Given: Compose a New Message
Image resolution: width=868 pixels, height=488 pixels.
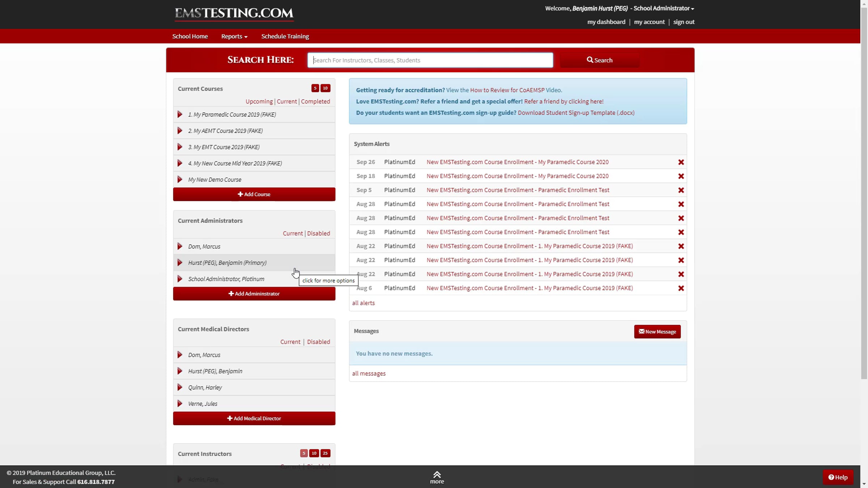Looking at the screenshot, I should (657, 331).
